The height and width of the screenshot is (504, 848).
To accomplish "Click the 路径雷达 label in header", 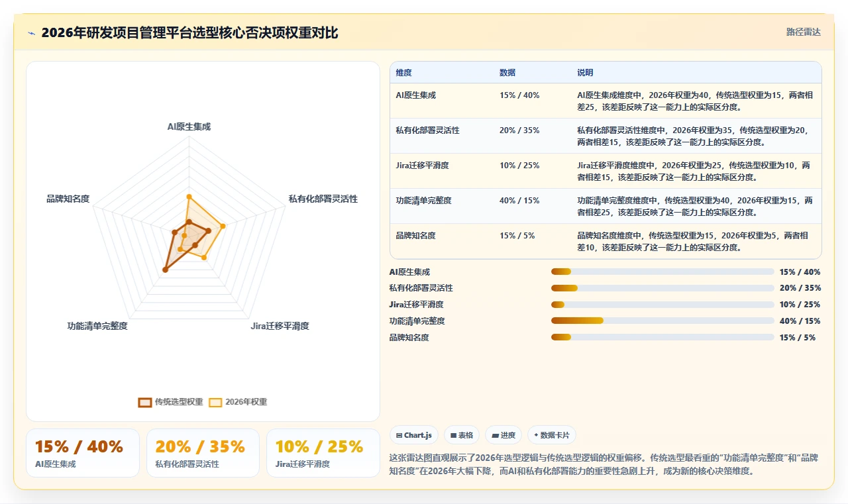I will [804, 32].
